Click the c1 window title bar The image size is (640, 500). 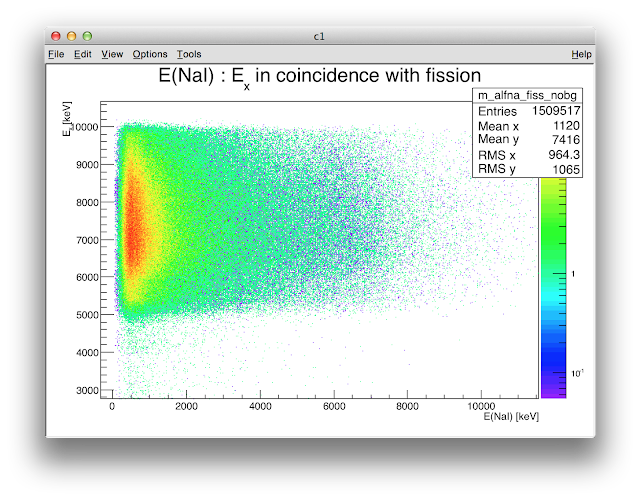coord(320,36)
